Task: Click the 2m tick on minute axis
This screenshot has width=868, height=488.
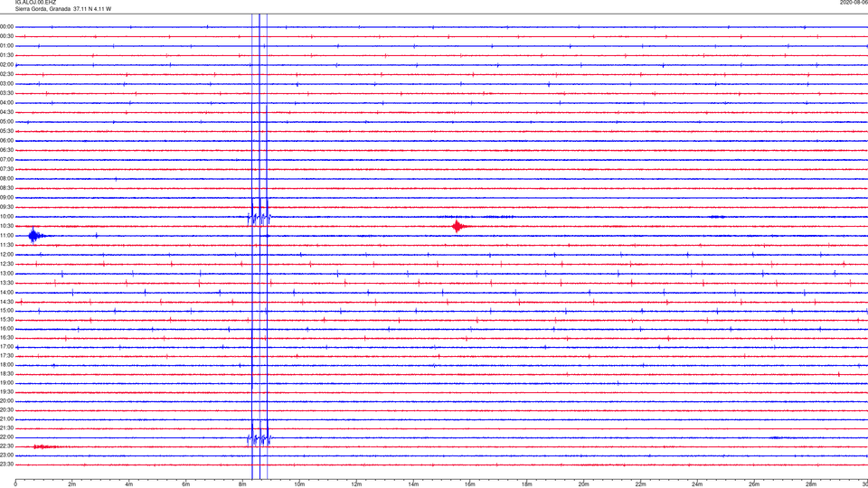Action: click(72, 484)
